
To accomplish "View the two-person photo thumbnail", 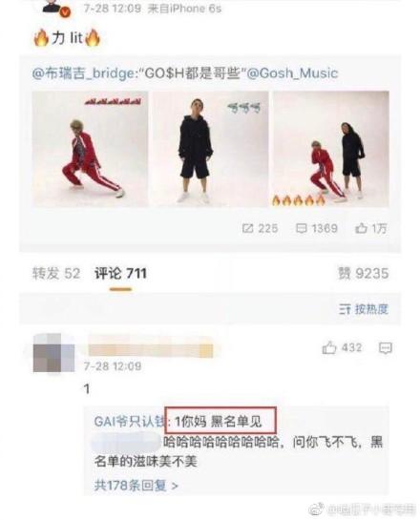I will coord(331,149).
